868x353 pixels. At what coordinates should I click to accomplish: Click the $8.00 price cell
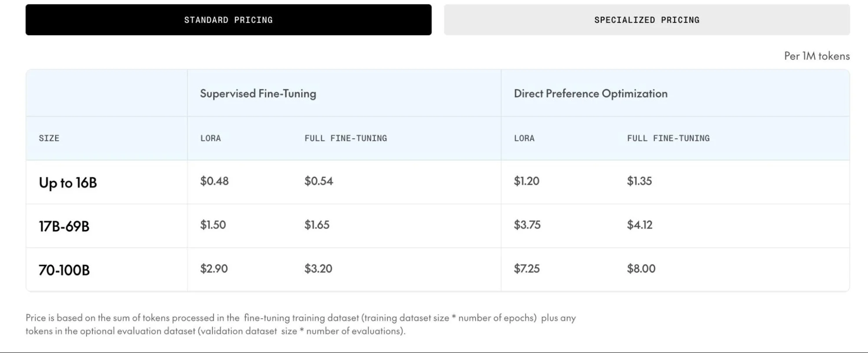point(641,269)
